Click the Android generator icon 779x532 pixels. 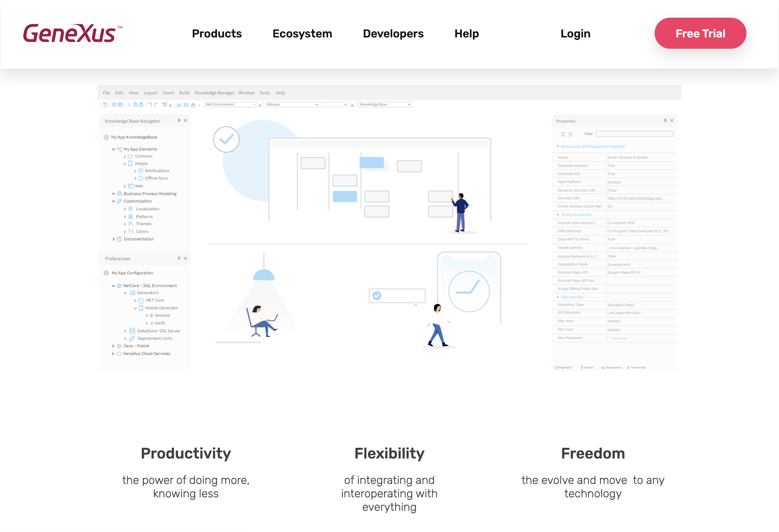[x=151, y=315]
